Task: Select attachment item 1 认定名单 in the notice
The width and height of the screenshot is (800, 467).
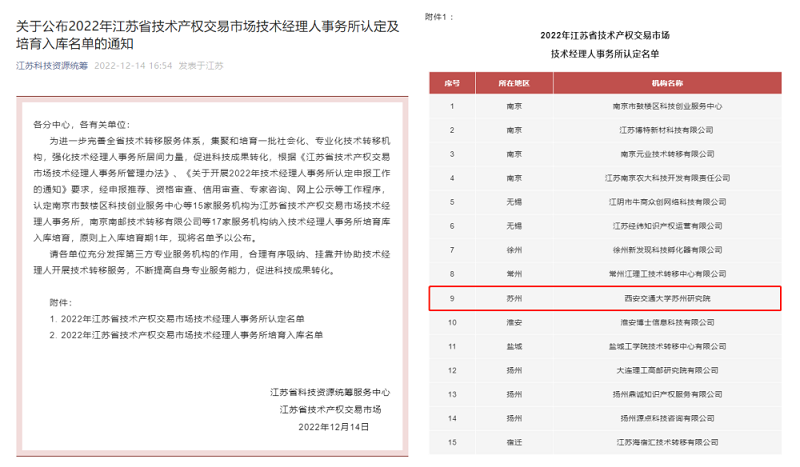Action: point(177,319)
